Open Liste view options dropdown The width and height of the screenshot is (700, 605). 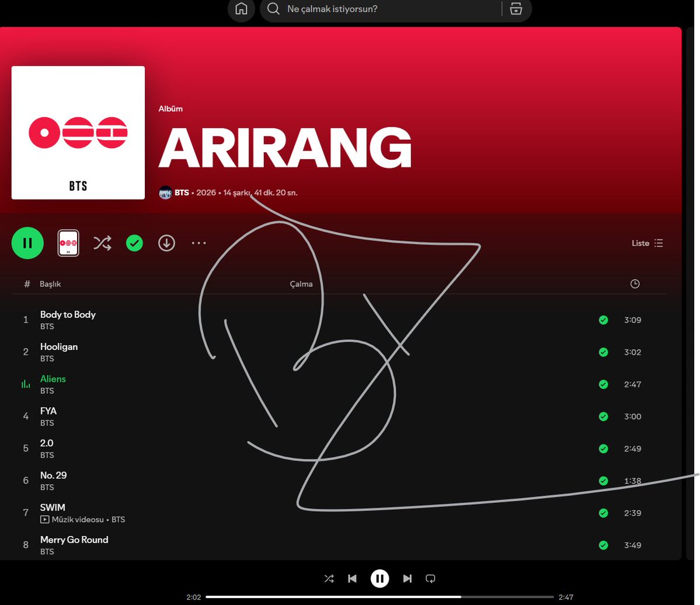pyautogui.click(x=647, y=243)
